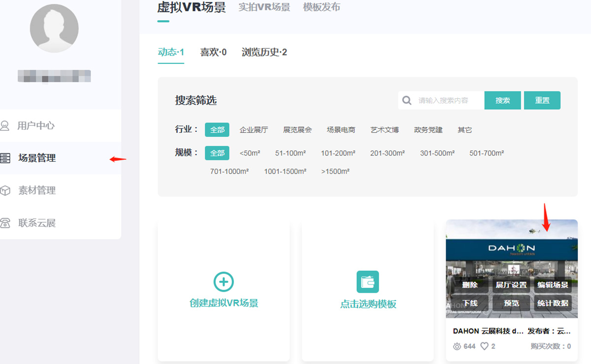The width and height of the screenshot is (591, 364).
Task: Click the 联系云展 headset icon
Action: [x=6, y=223]
